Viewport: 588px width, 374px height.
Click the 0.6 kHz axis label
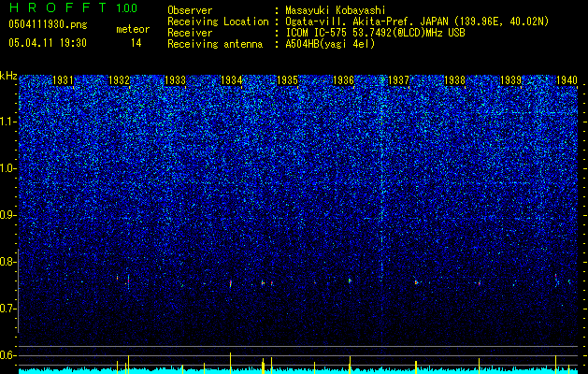point(8,355)
